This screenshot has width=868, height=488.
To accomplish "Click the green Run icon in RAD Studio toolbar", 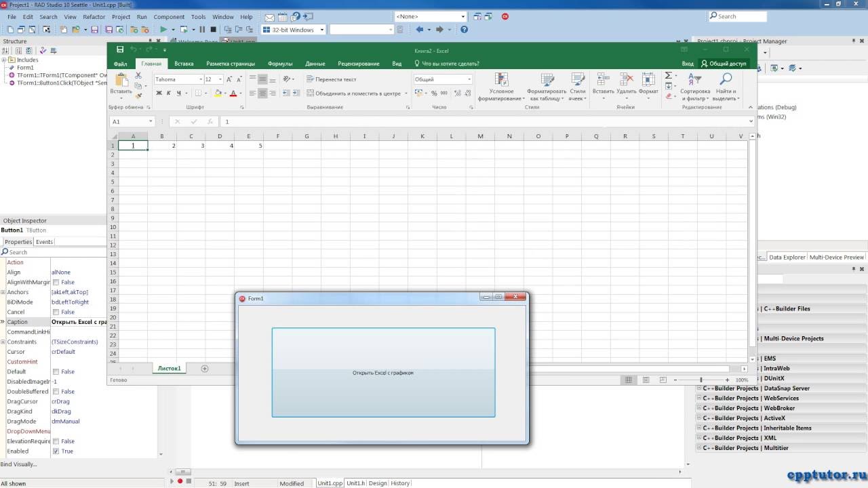I will click(163, 30).
